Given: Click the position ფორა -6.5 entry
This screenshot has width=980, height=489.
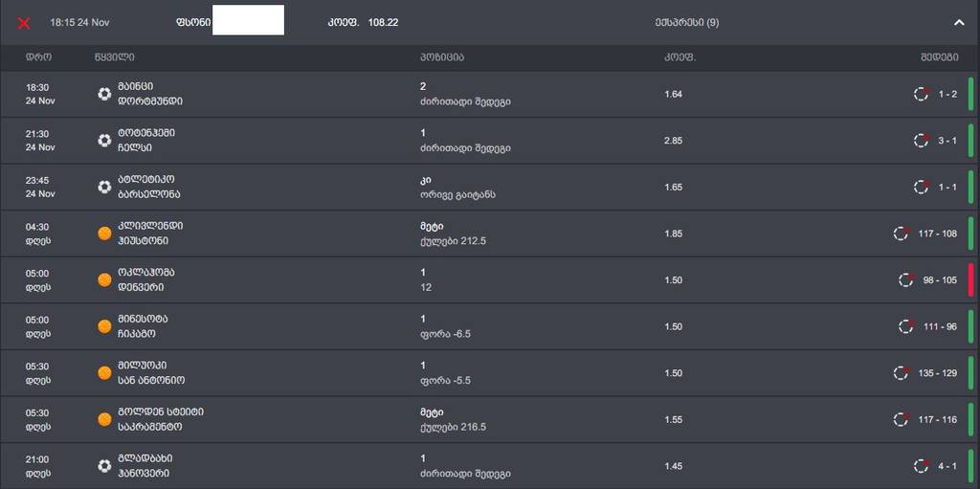Looking at the screenshot, I should [445, 326].
